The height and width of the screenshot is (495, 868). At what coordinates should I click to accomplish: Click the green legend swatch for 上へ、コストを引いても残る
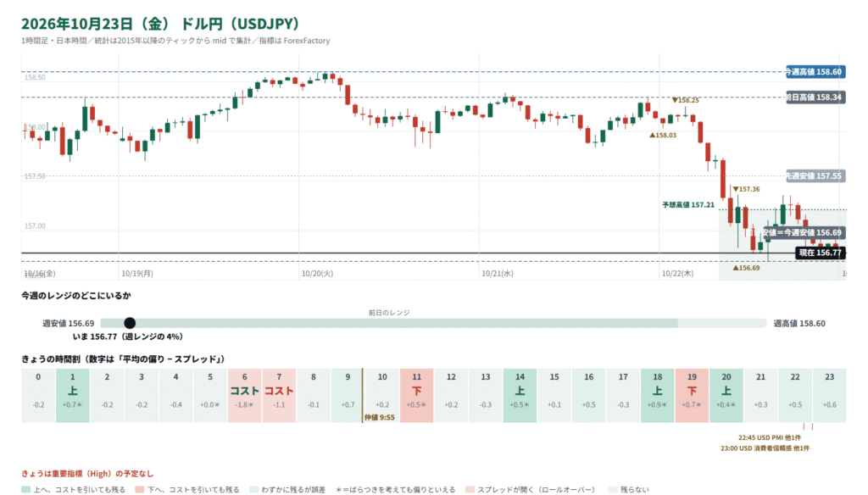pos(25,489)
